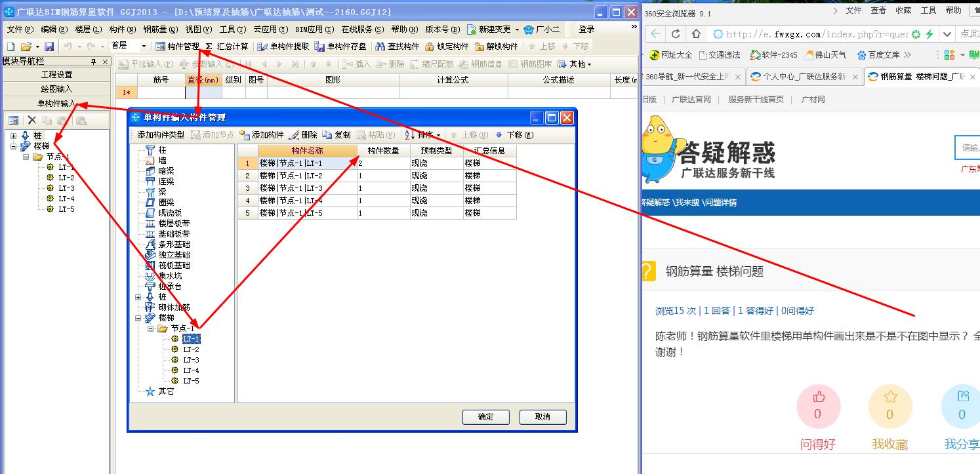Click 取消 button in dialog

pos(542,417)
